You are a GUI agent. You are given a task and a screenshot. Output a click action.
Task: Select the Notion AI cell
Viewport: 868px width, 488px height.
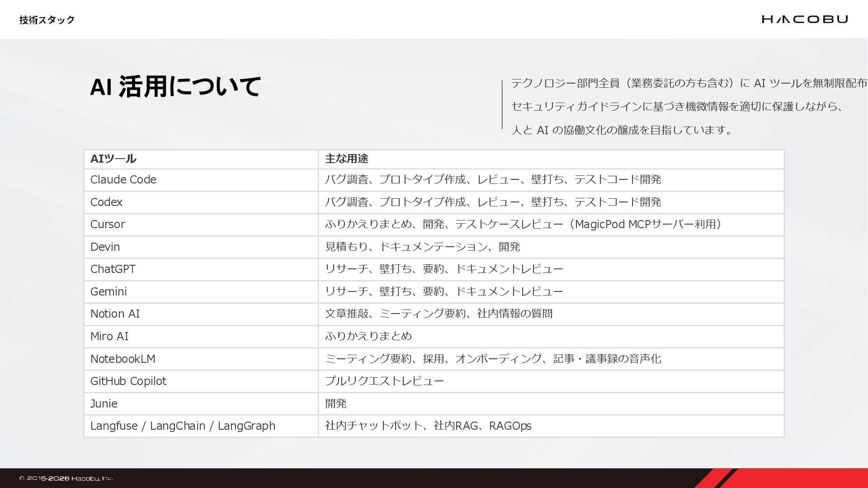(115, 314)
